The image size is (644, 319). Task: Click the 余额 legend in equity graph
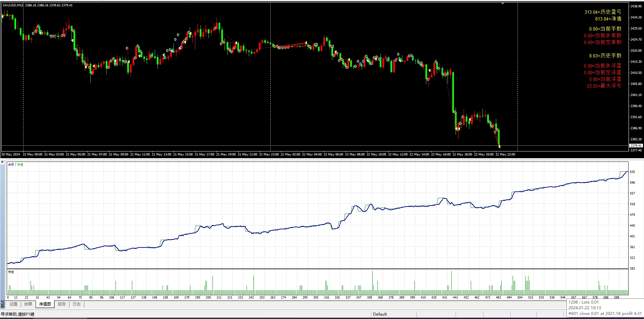[x=11, y=165]
